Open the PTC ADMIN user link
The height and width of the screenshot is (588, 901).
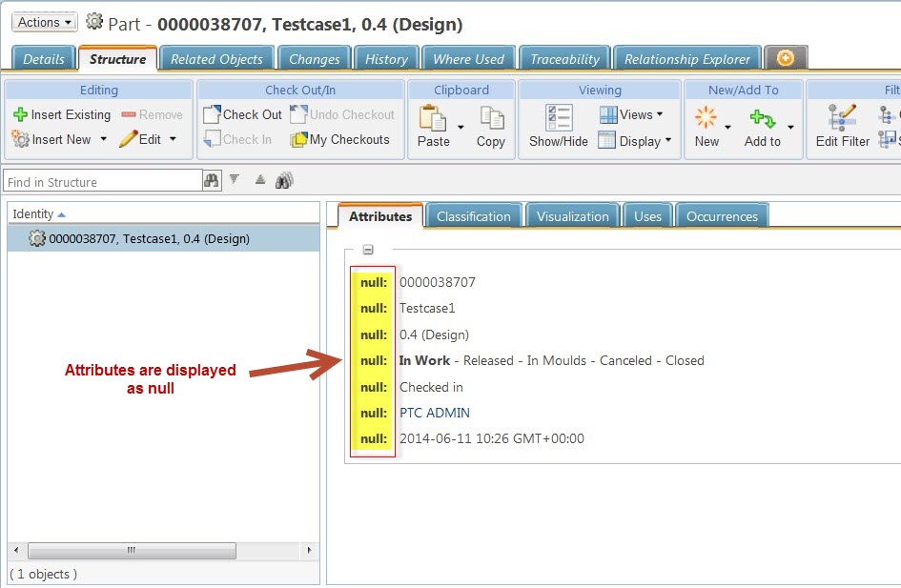click(434, 413)
